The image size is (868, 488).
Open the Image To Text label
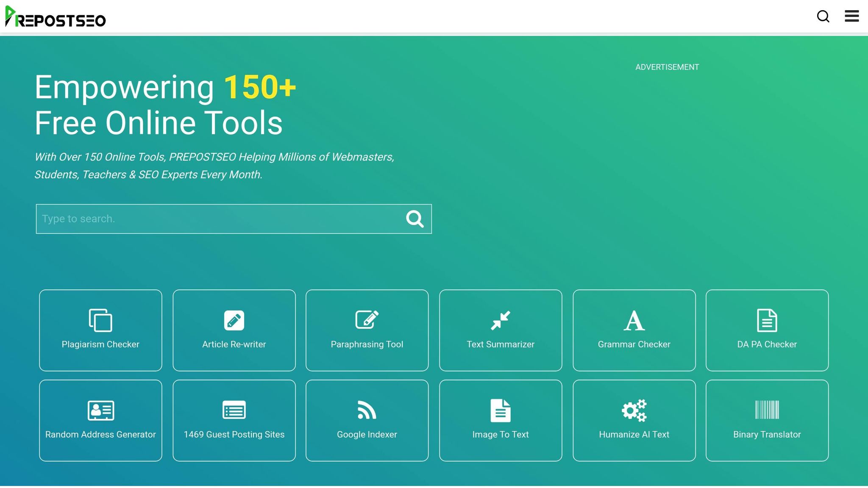501,435
